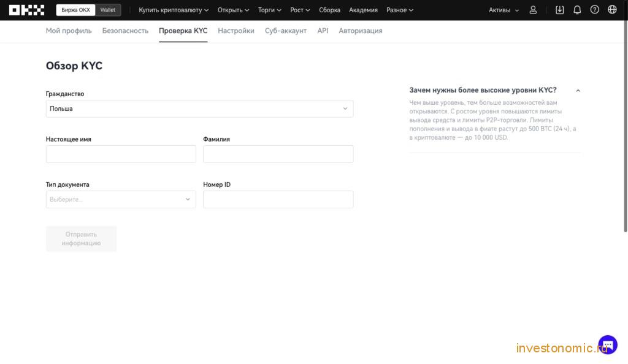Viewport: 628px width, 364px height.
Task: Open notifications bell icon
Action: tap(577, 10)
